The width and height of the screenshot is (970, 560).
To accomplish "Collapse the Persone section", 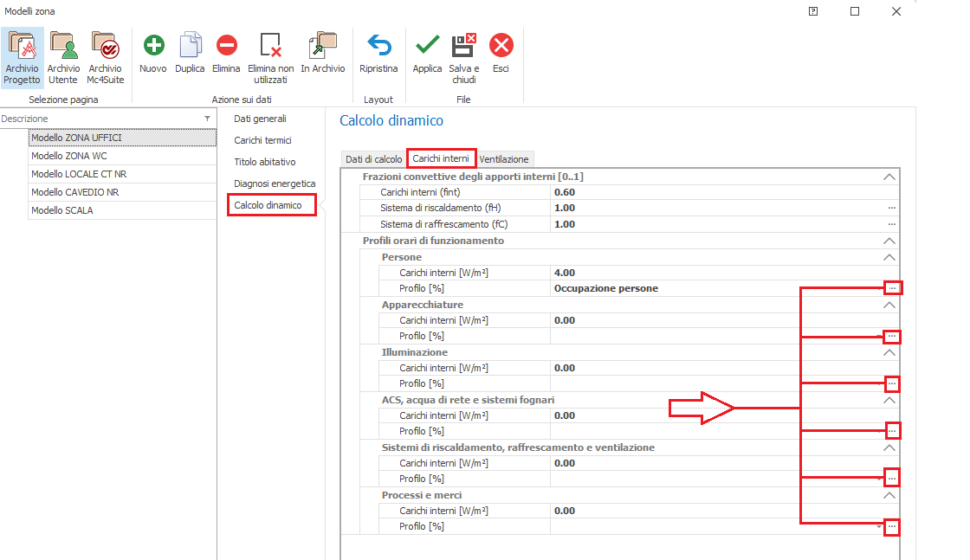I will click(x=888, y=257).
